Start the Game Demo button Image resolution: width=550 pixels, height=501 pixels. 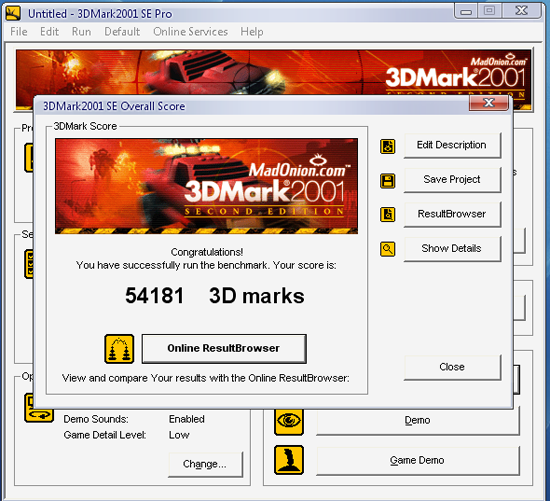[417, 460]
